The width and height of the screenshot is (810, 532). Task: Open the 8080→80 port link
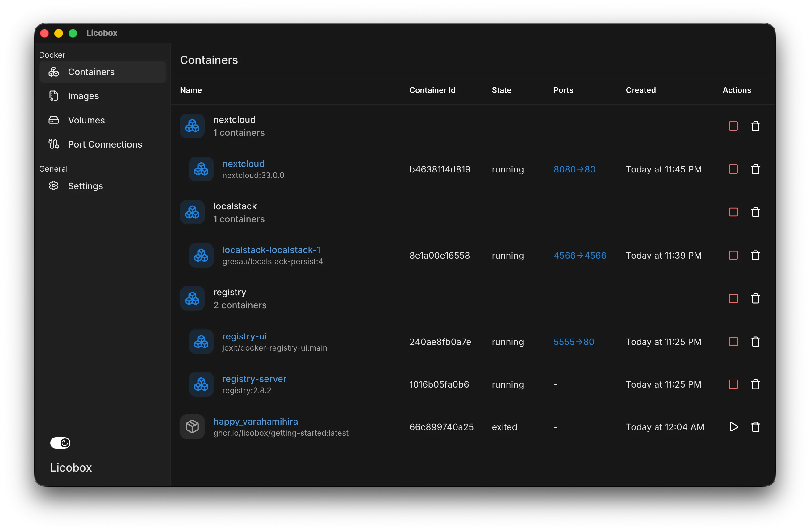point(574,169)
